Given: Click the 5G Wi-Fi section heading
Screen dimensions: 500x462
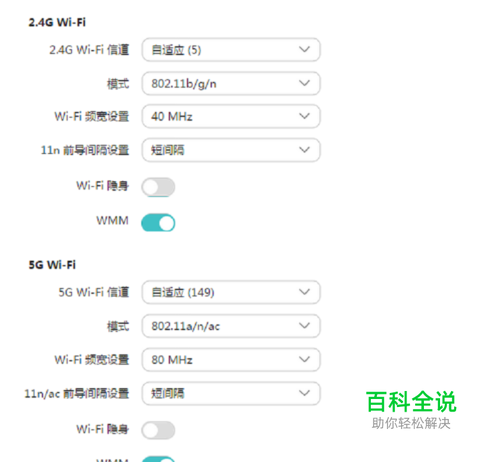Looking at the screenshot, I should pos(52,265).
